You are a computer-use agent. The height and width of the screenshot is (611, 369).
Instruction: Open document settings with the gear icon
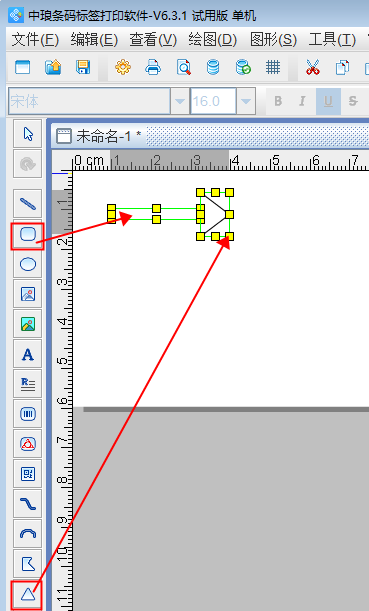pyautogui.click(x=123, y=67)
